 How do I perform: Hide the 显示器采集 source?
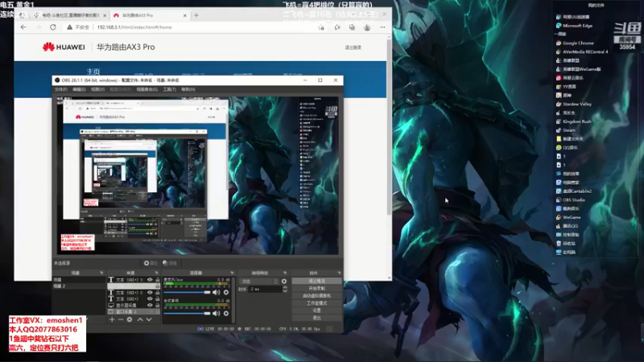tap(150, 306)
